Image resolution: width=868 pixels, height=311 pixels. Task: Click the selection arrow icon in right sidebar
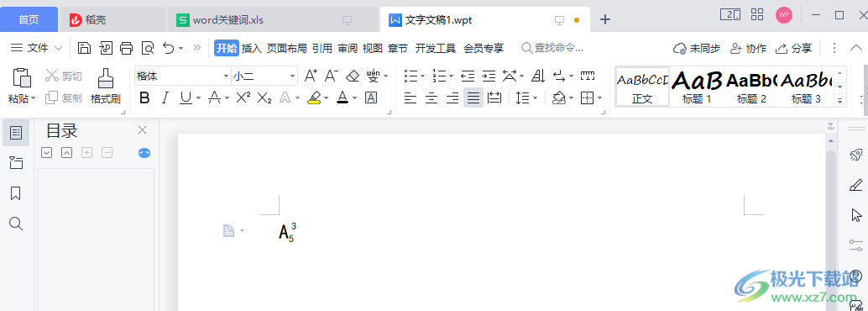855,214
